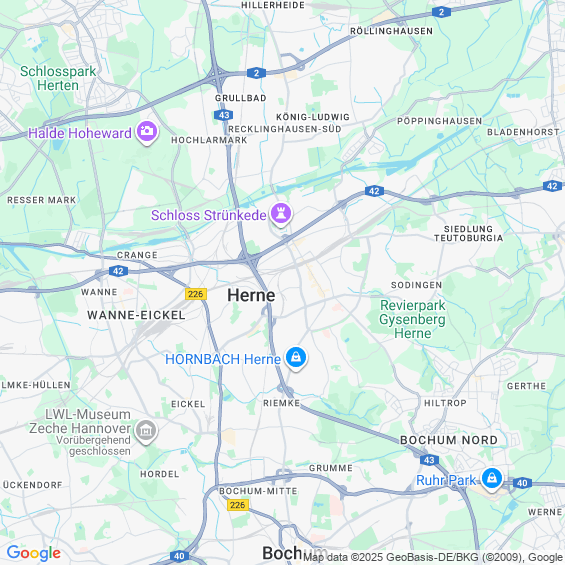Click the yellow 226 road shield near Wanne
The height and width of the screenshot is (565, 565).
point(196,294)
